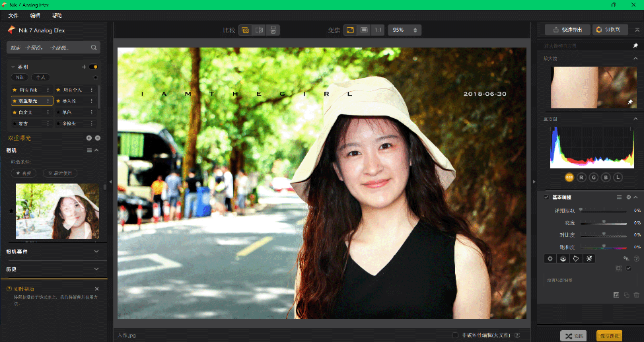Collapse the 相机 section
The height and width of the screenshot is (342, 644).
pos(96,151)
